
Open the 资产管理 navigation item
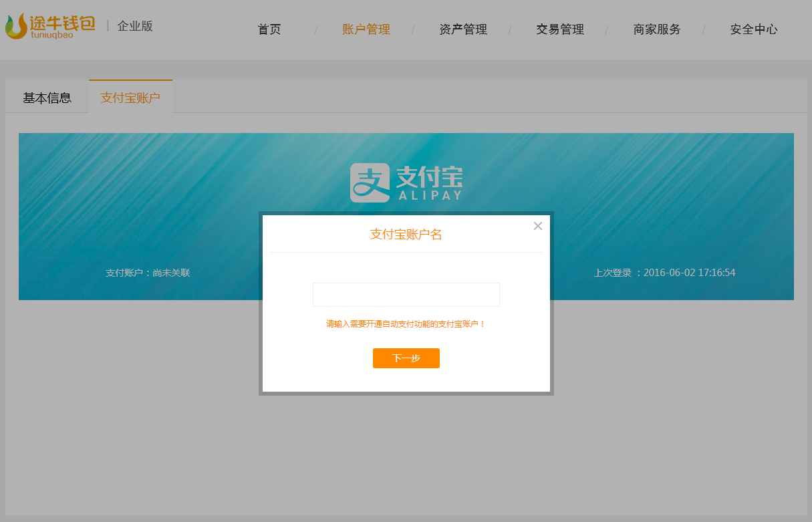pyautogui.click(x=463, y=29)
